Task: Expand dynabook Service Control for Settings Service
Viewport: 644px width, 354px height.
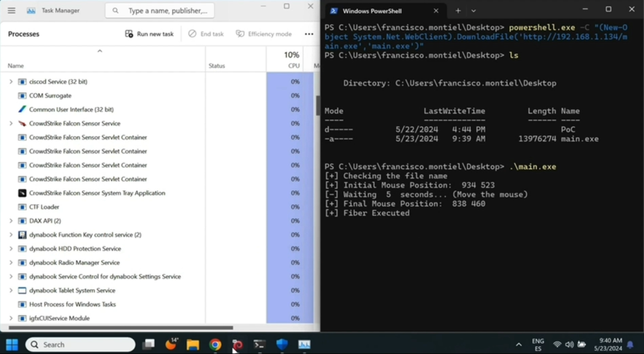Action: point(11,277)
